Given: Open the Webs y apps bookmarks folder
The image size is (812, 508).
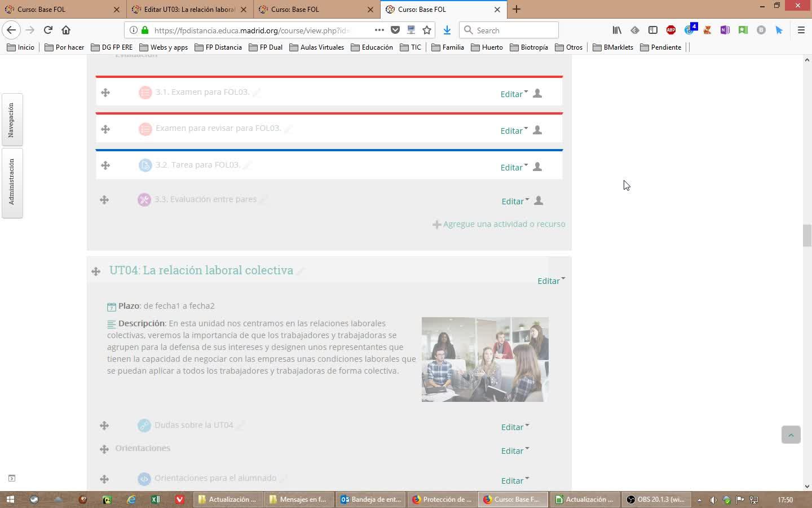Looking at the screenshot, I should point(164,47).
